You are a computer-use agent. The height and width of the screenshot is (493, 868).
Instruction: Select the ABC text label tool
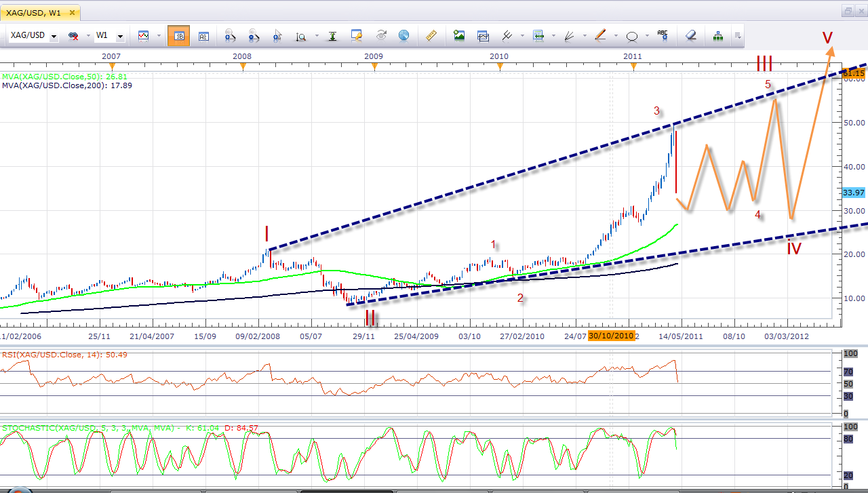(663, 36)
